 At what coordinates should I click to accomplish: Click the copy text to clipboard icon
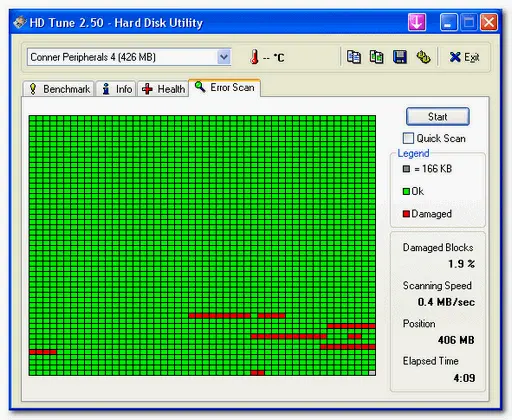coord(354,57)
